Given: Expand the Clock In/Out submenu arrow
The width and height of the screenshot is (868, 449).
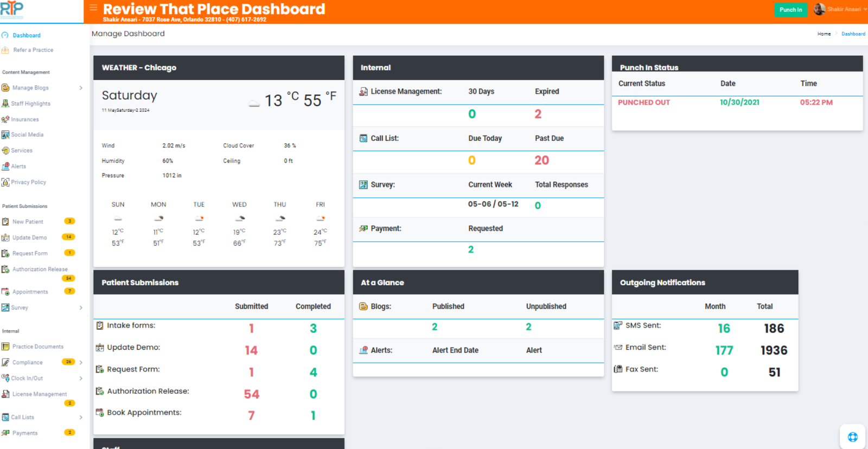Looking at the screenshot, I should pos(81,379).
